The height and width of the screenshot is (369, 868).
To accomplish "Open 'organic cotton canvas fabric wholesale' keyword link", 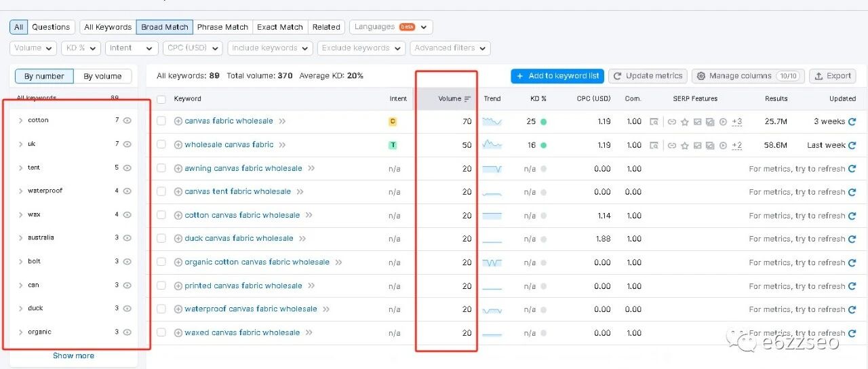I will point(257,263).
